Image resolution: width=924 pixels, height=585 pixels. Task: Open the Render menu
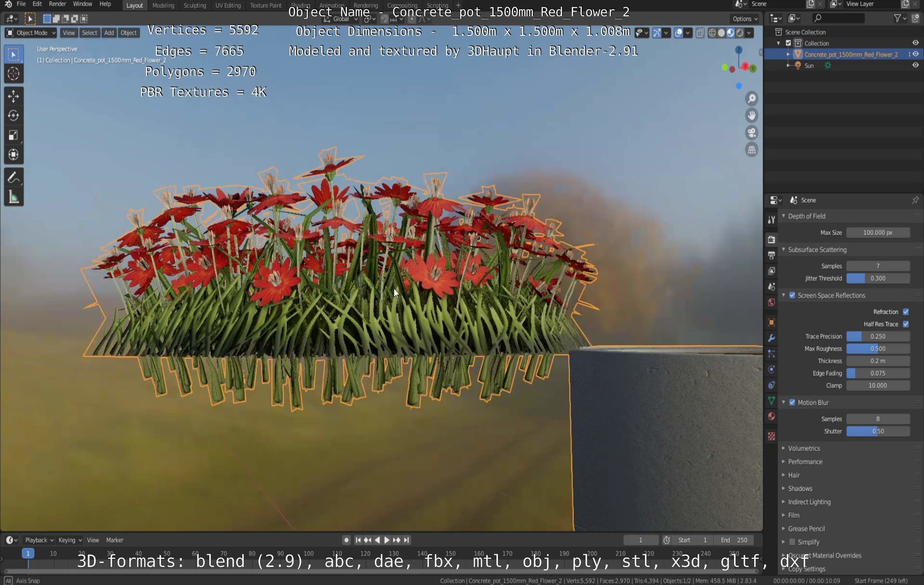58,4
